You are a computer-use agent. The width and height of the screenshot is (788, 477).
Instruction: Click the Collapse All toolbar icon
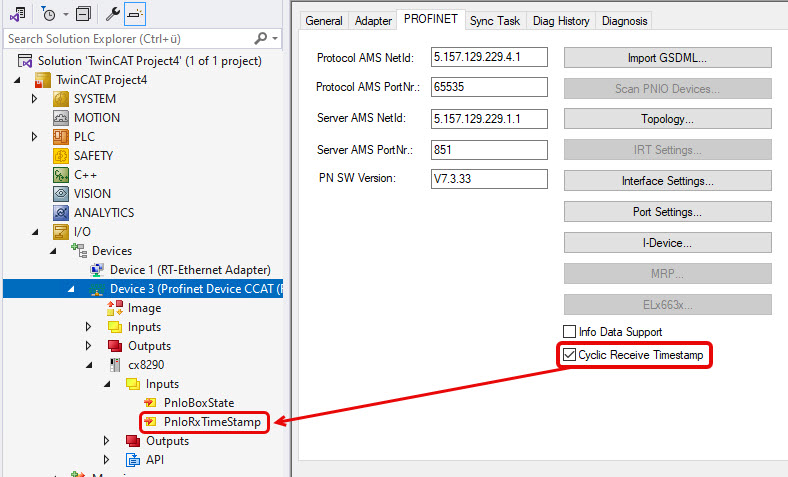pyautogui.click(x=82, y=15)
